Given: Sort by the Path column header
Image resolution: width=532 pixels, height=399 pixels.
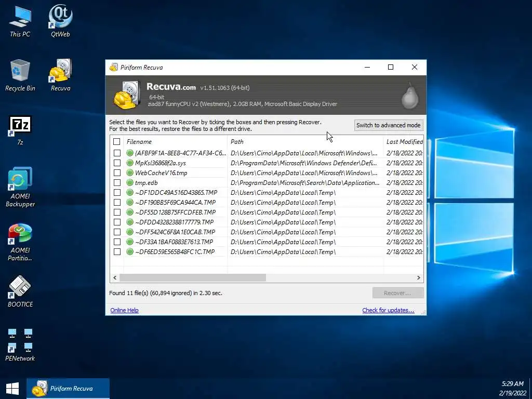Looking at the screenshot, I should coord(305,142).
